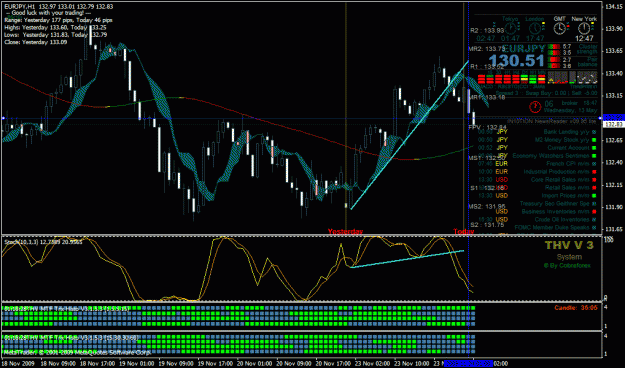
Task: Click the THV V 3 system title
Action: [569, 245]
